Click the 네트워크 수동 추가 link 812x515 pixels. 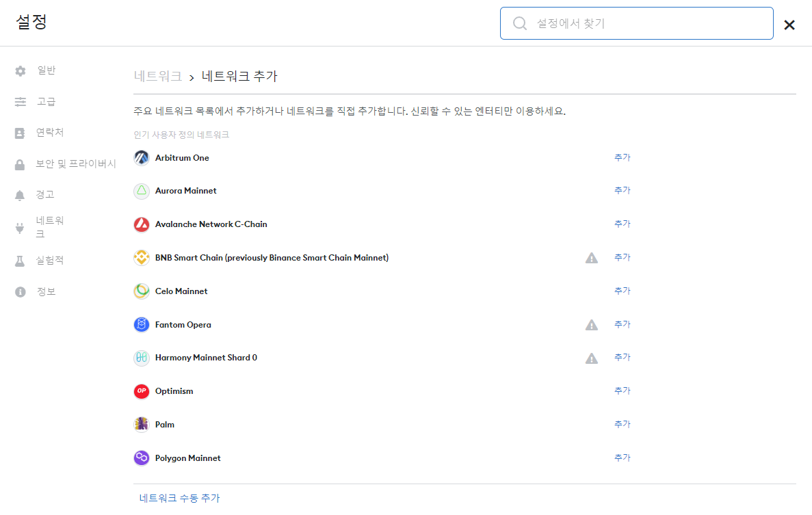click(180, 498)
